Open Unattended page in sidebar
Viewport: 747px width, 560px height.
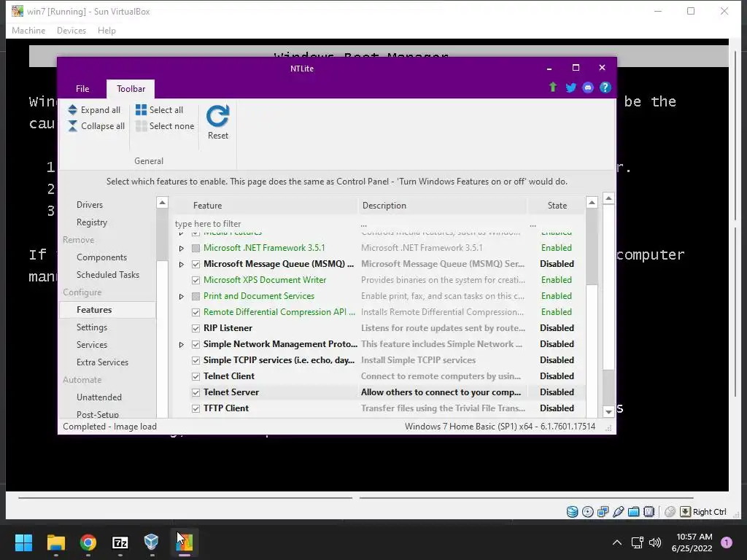(x=99, y=397)
